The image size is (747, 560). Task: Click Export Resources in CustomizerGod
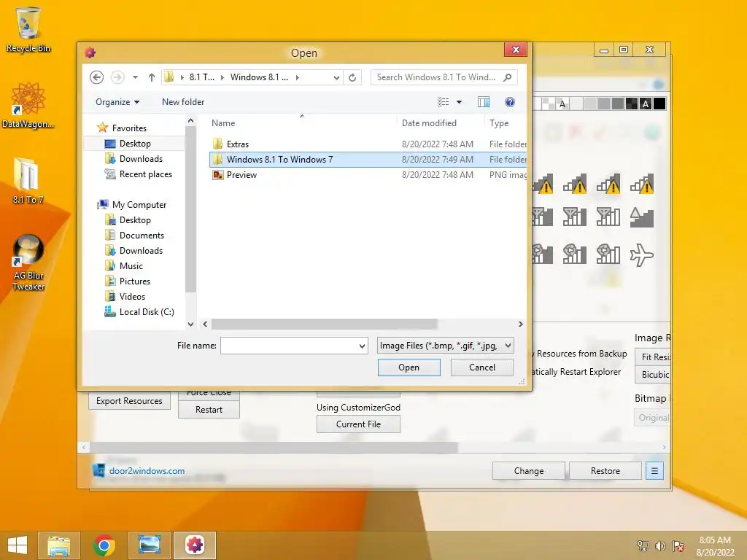point(129,401)
